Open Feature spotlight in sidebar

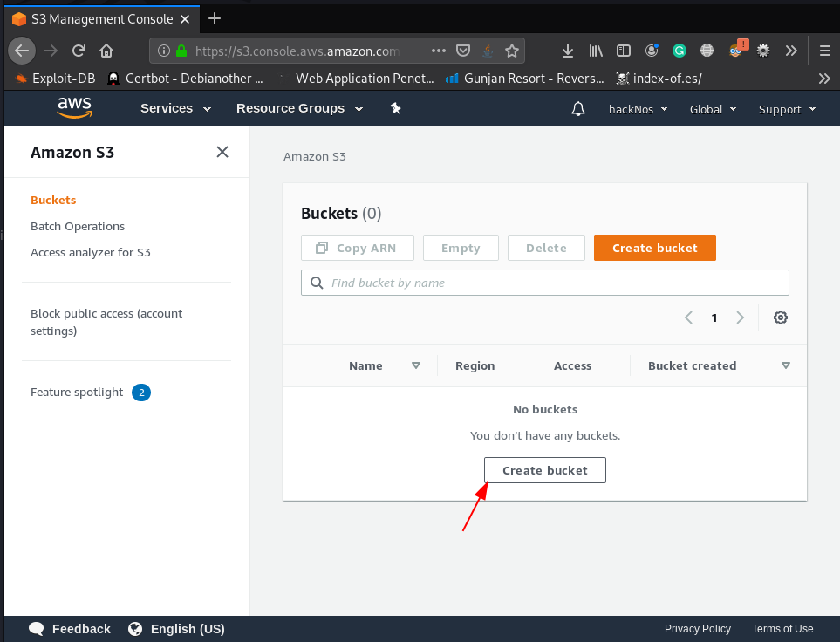(77, 393)
